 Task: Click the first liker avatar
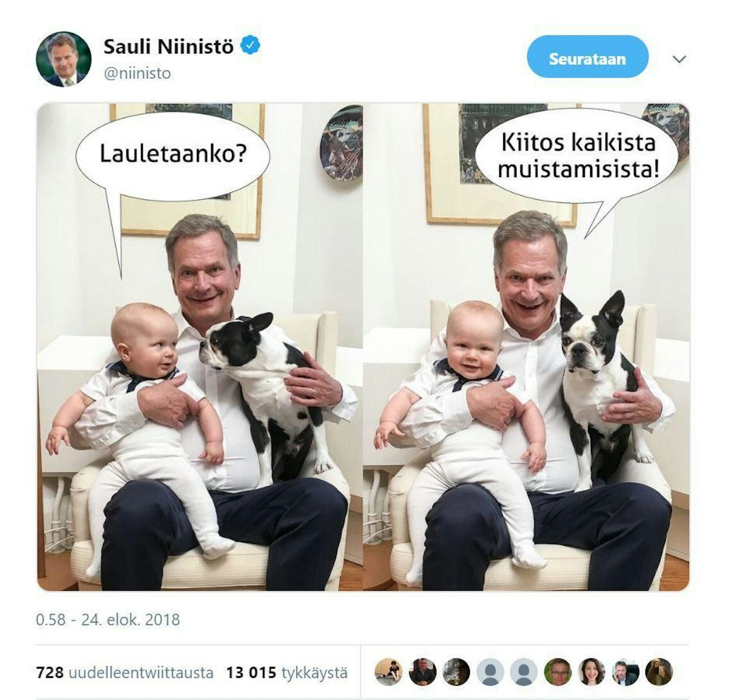pyautogui.click(x=389, y=672)
